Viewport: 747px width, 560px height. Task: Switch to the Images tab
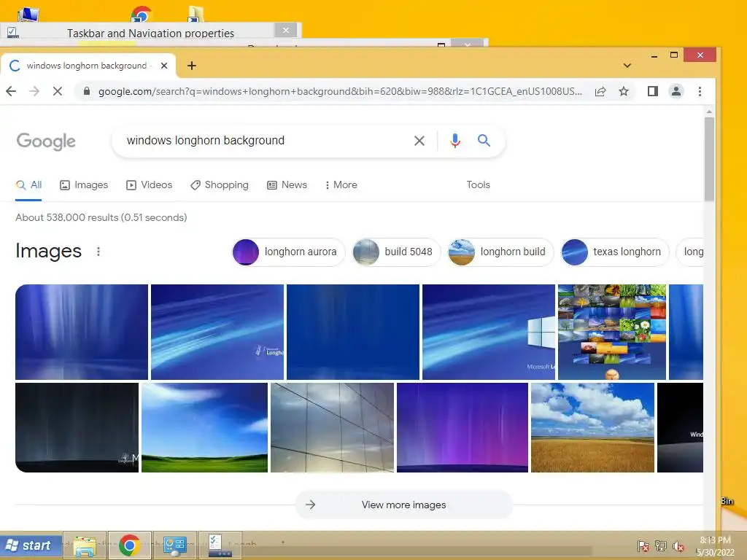pyautogui.click(x=84, y=184)
